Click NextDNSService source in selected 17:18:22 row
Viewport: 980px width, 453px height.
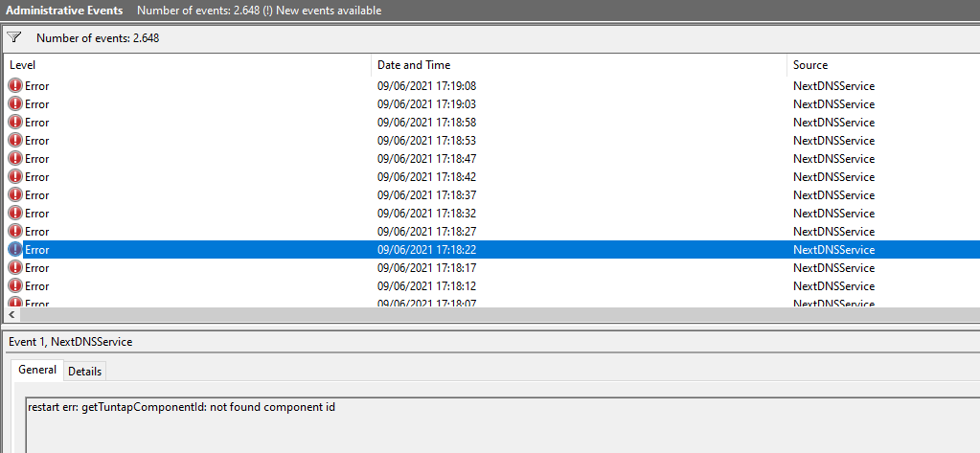tap(833, 249)
